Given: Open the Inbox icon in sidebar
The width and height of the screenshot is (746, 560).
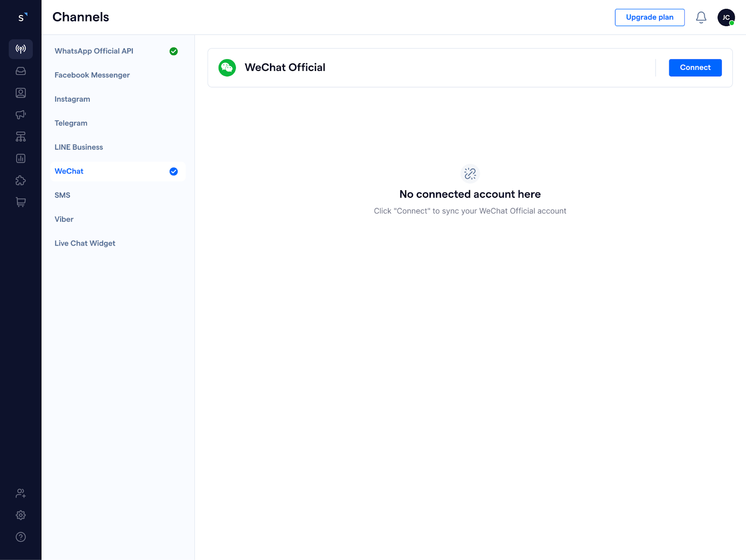Looking at the screenshot, I should (21, 71).
